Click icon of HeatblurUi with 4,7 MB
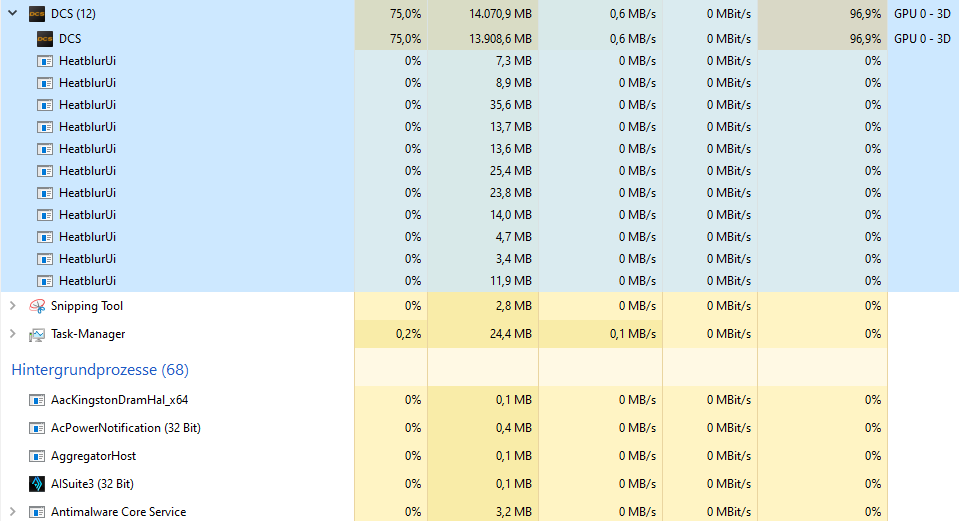Image resolution: width=959 pixels, height=521 pixels. (45, 237)
